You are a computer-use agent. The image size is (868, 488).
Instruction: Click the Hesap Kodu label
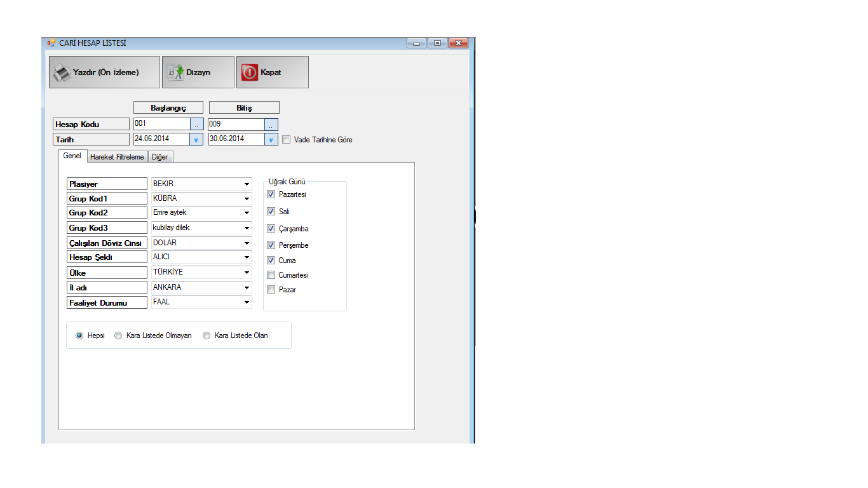point(91,125)
